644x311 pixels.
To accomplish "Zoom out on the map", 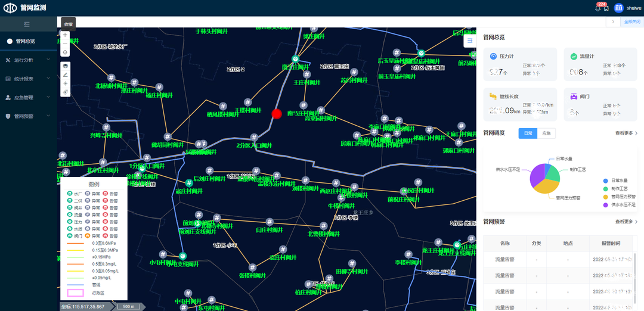I will (65, 43).
